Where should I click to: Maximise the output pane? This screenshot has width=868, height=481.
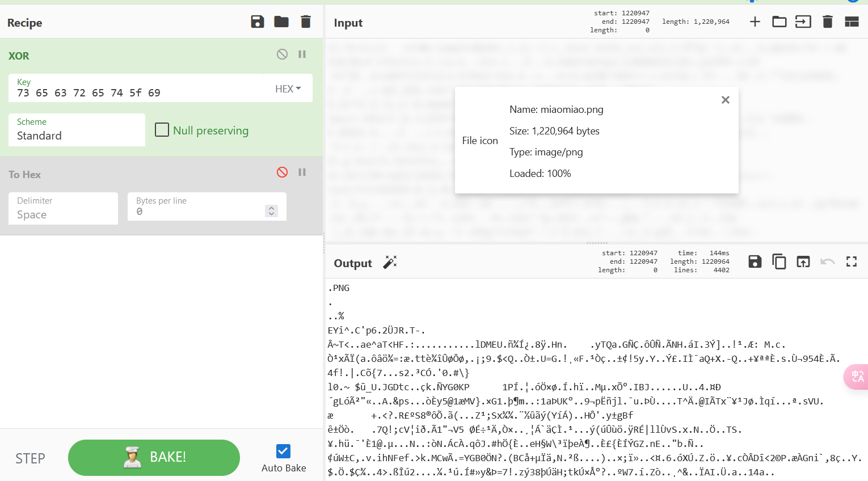point(852,261)
